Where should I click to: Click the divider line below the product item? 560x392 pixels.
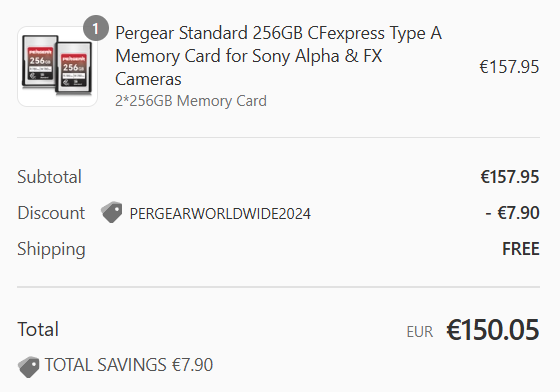coord(279,137)
